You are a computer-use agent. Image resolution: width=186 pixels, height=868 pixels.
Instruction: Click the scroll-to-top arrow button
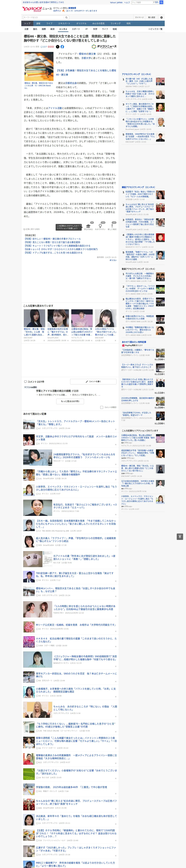point(180,537)
